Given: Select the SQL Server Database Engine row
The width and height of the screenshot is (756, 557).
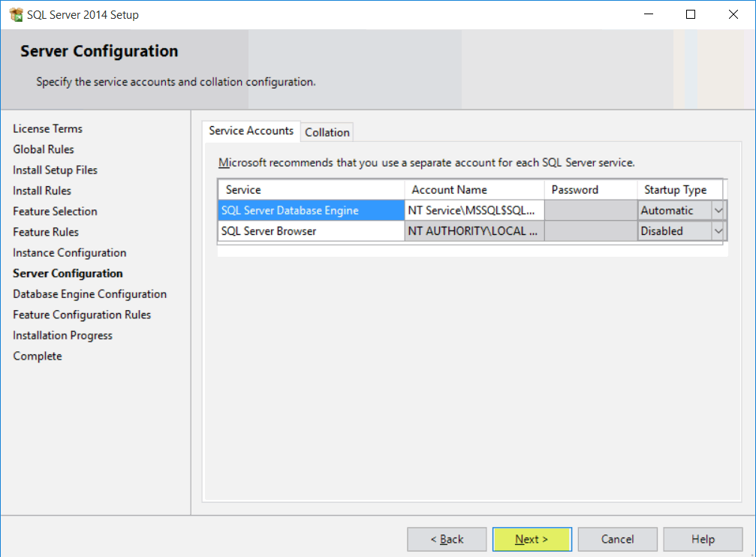Looking at the screenshot, I should (311, 210).
